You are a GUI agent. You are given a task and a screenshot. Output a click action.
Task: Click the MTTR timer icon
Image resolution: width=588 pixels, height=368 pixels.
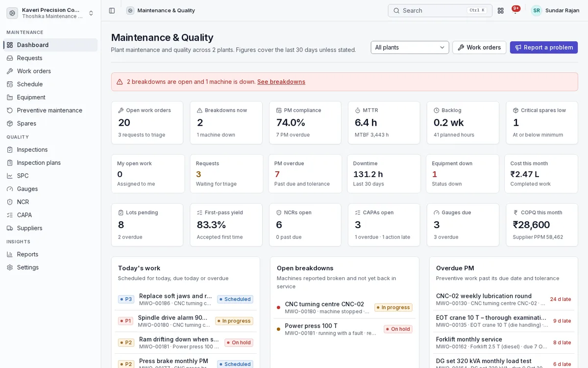pyautogui.click(x=358, y=110)
